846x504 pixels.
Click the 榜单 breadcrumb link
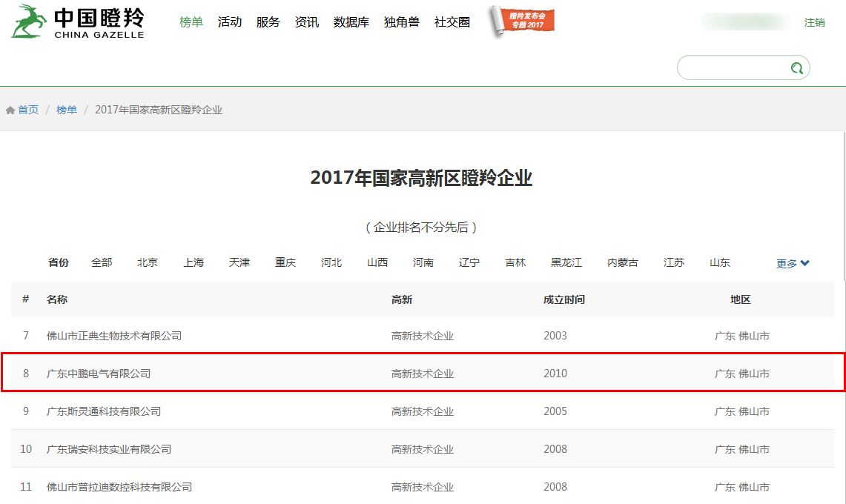click(67, 110)
